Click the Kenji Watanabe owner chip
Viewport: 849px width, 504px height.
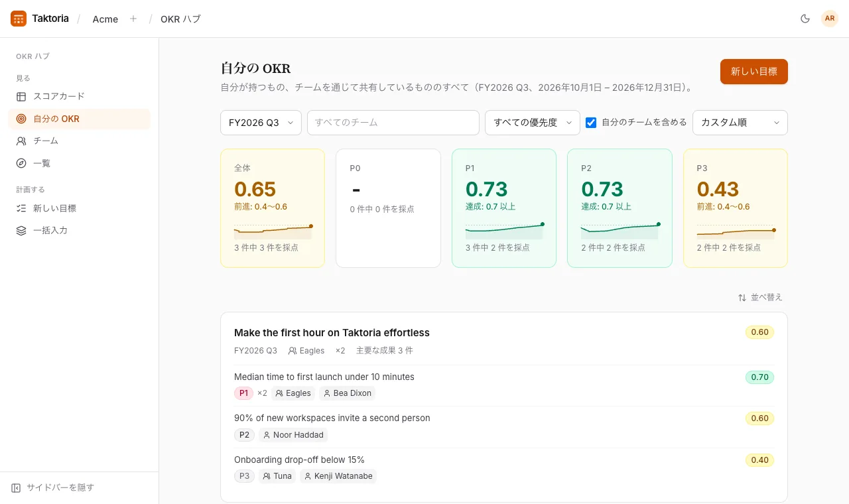[338, 476]
